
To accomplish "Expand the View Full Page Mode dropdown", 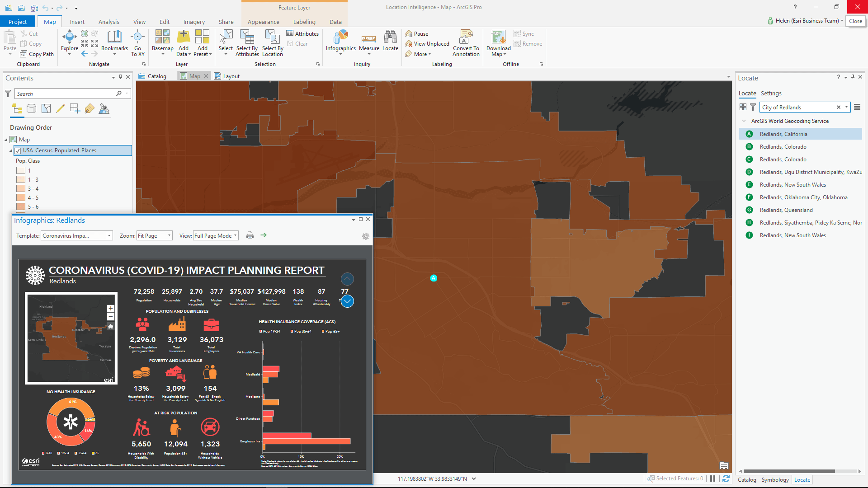I will [x=236, y=236].
